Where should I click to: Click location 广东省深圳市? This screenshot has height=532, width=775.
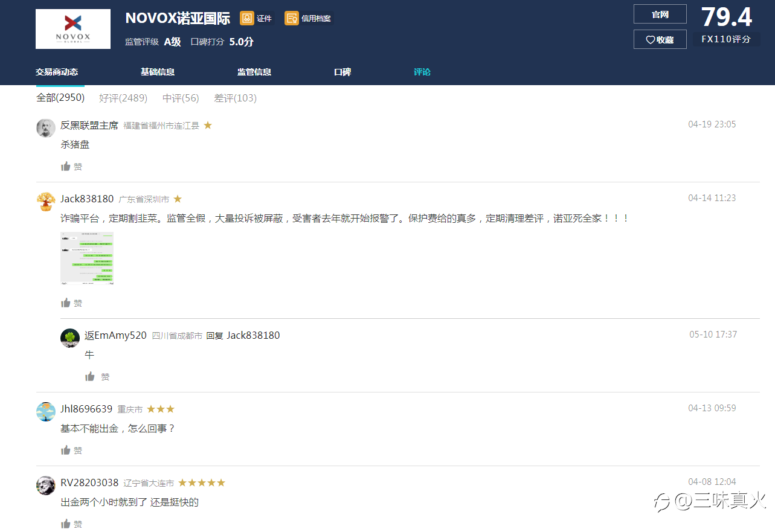144,199
